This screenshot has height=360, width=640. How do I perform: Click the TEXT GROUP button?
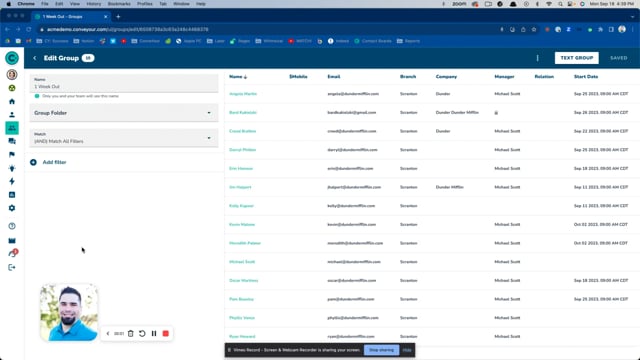coord(577,58)
